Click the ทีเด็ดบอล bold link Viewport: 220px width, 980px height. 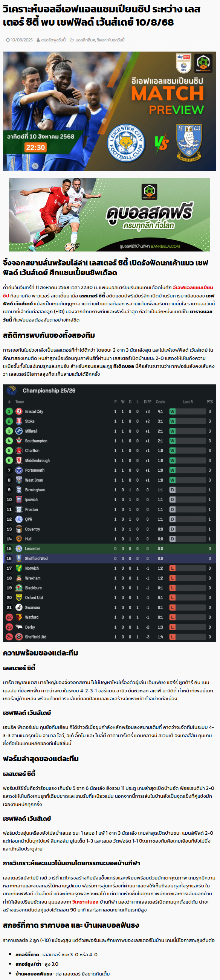pos(123,366)
